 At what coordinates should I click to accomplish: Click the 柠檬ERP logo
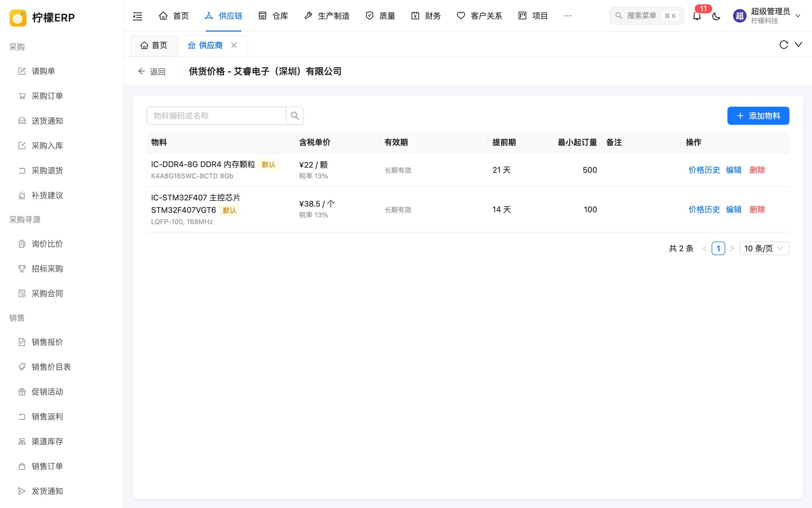42,17
